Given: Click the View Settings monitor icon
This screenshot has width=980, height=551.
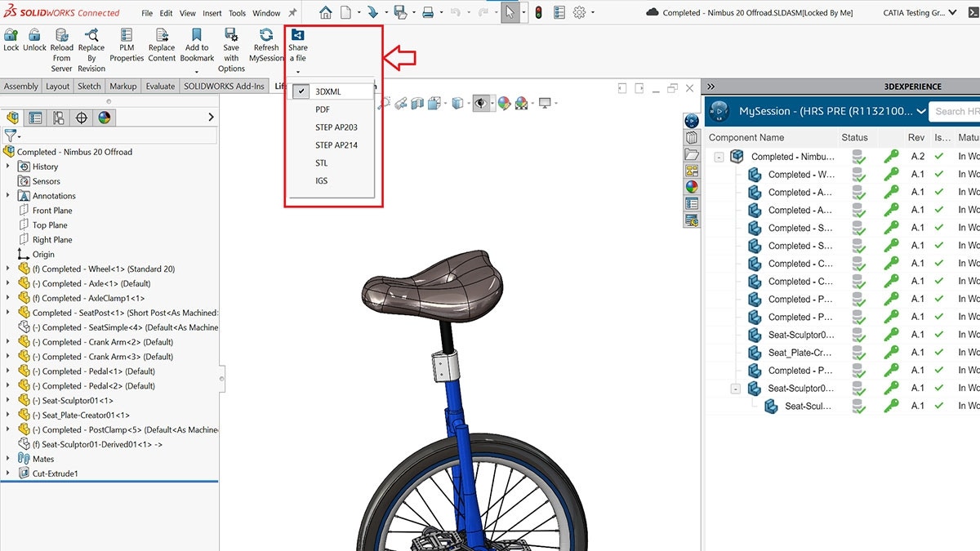Looking at the screenshot, I should click(x=545, y=103).
